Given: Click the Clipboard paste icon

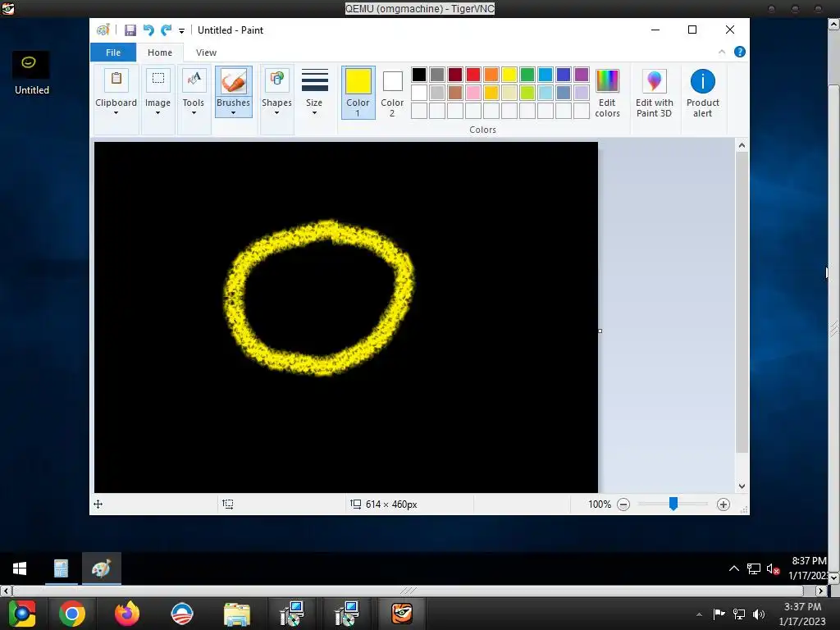Looking at the screenshot, I should (x=116, y=79).
